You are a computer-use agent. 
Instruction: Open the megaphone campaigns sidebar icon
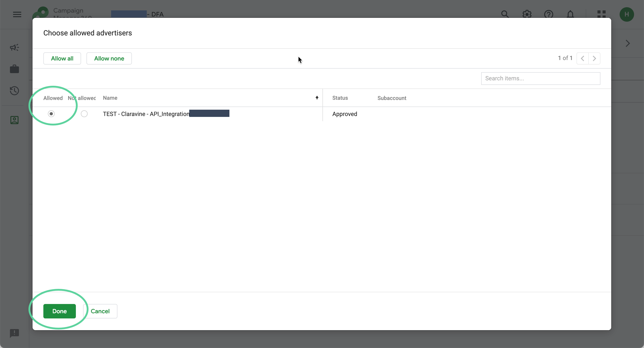point(14,47)
